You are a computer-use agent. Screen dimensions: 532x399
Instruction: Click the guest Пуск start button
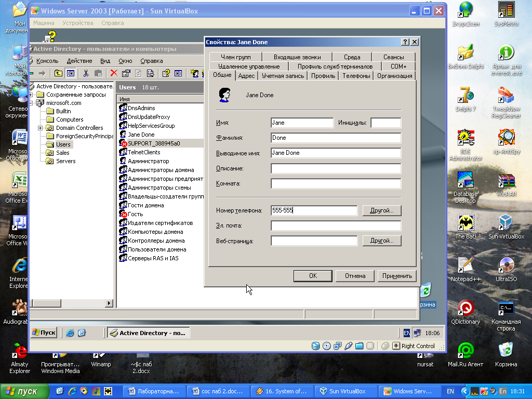44,332
